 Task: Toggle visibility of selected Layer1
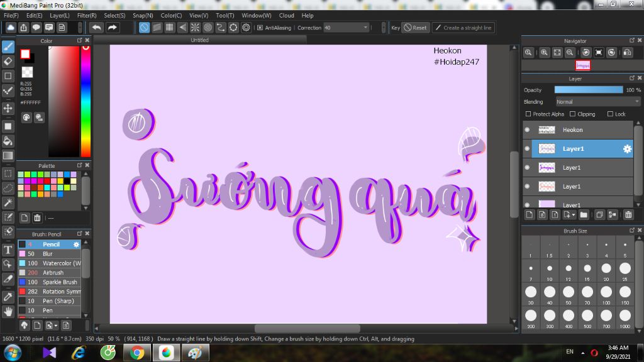point(528,148)
